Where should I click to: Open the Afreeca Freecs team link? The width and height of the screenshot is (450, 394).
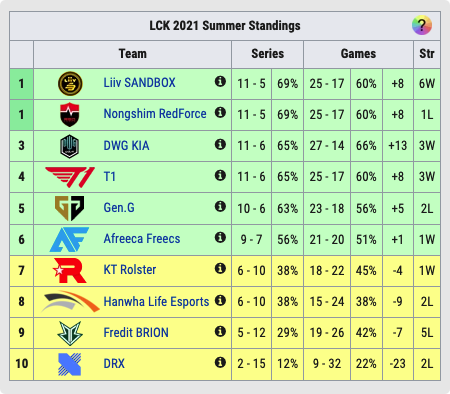coord(142,239)
